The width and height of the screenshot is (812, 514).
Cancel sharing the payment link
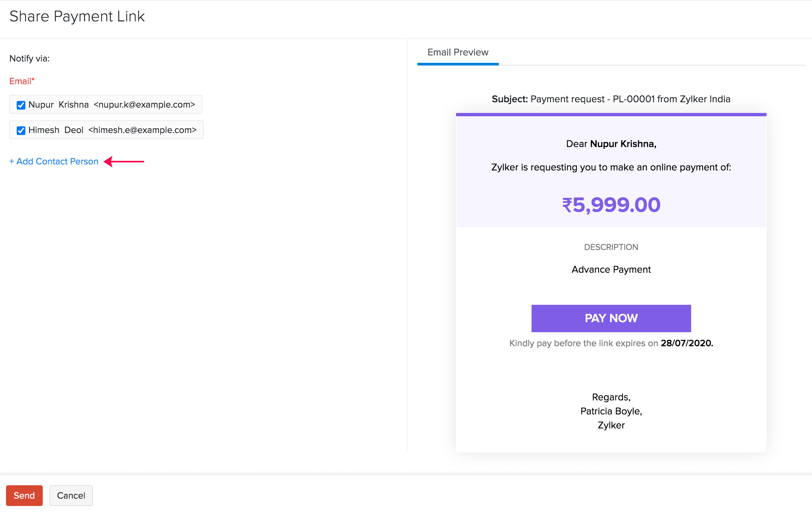pos(71,495)
